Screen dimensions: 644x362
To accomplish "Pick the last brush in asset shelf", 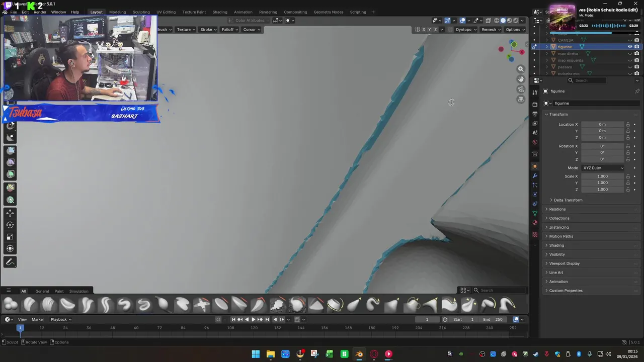I will click(507, 304).
